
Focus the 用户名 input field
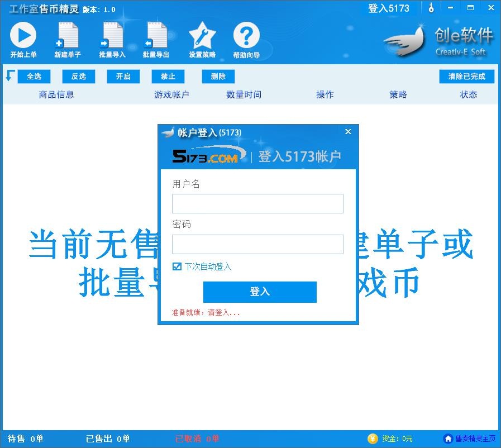257,203
